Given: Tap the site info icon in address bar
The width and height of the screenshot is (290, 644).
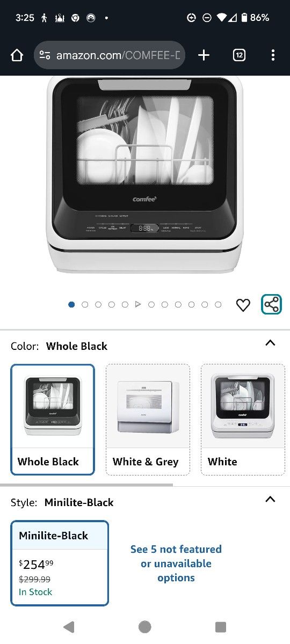Looking at the screenshot, I should [x=45, y=55].
